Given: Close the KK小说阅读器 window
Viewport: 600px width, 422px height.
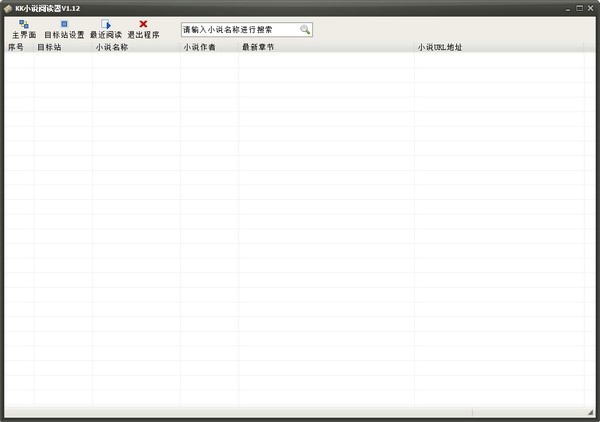Looking at the screenshot, I should click(591, 7).
